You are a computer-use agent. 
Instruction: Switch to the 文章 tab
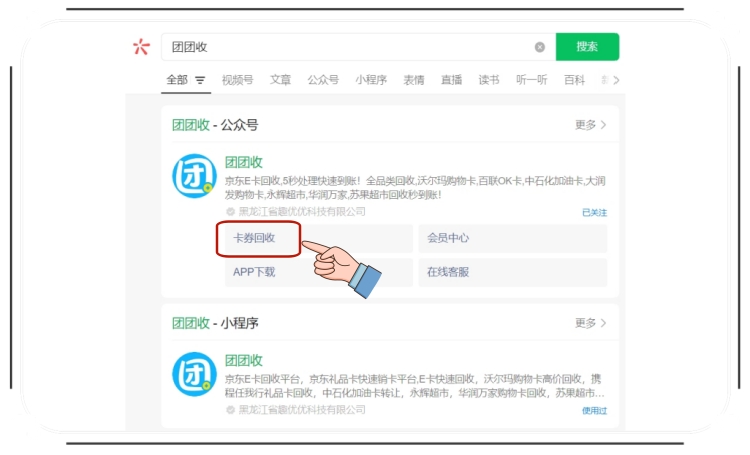pyautogui.click(x=281, y=80)
